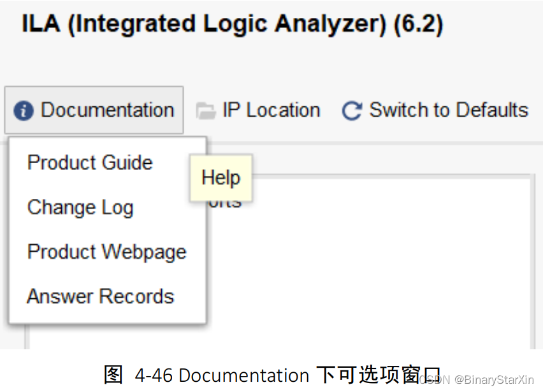The height and width of the screenshot is (392, 543).
Task: Click the open-folder glyph on the toolbar
Action: [x=206, y=110]
